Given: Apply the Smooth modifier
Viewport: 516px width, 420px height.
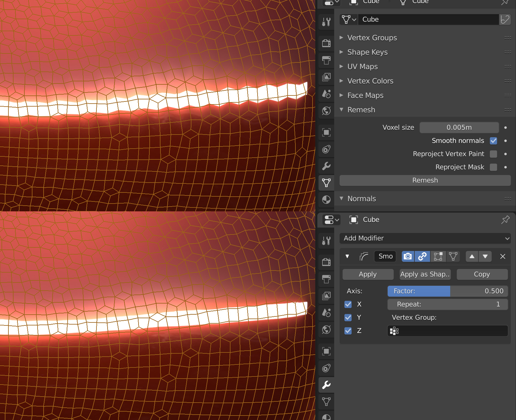Looking at the screenshot, I should point(368,274).
